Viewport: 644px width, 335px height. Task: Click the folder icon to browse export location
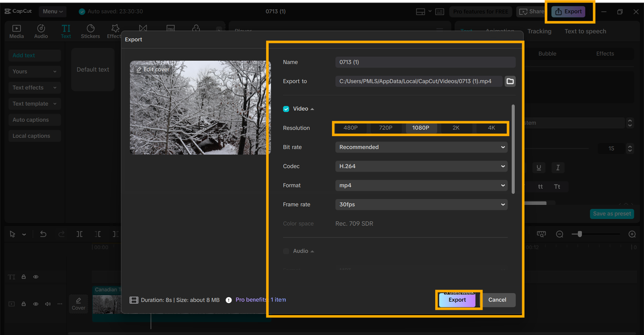point(510,81)
